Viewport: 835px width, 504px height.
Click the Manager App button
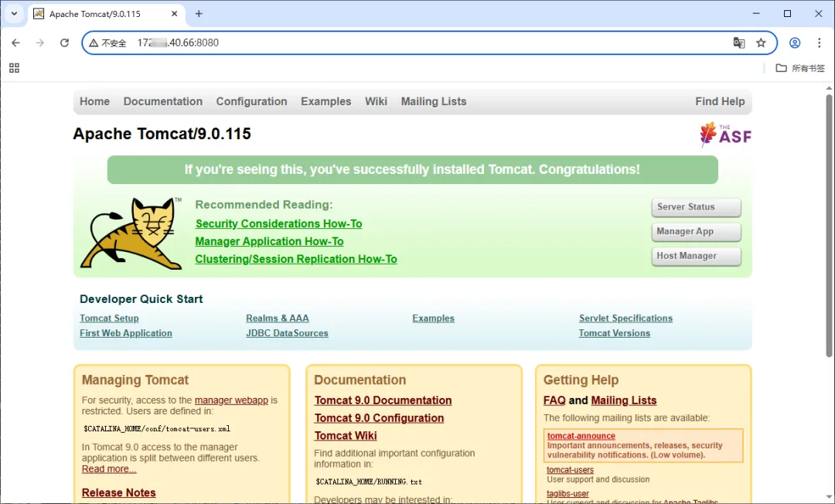point(696,231)
